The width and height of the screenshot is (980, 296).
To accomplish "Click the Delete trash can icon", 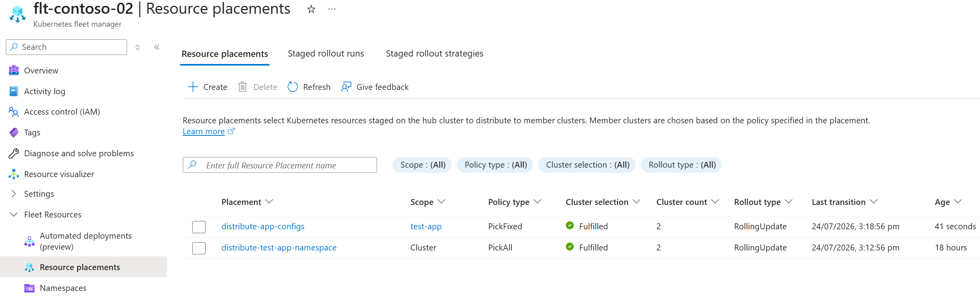I will [x=242, y=87].
